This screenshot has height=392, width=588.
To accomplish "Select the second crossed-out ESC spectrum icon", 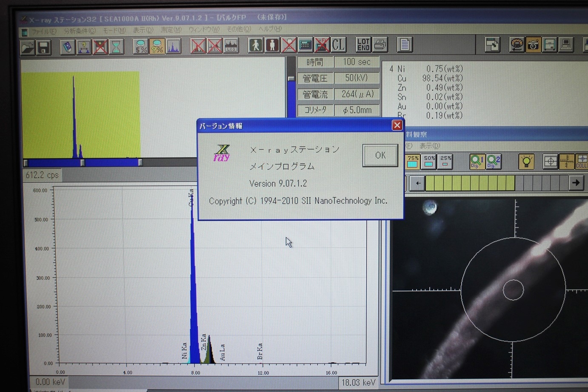I will tap(214, 45).
